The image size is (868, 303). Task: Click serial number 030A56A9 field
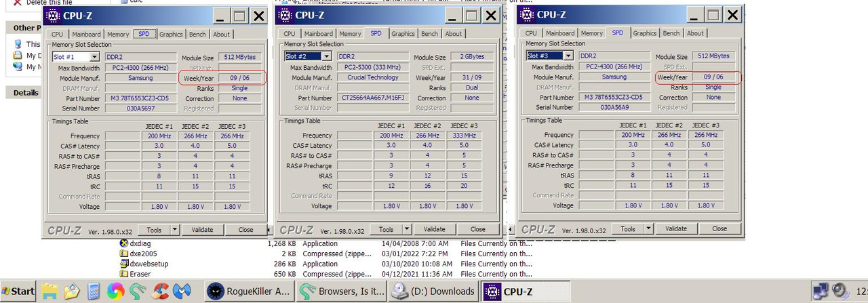(615, 107)
